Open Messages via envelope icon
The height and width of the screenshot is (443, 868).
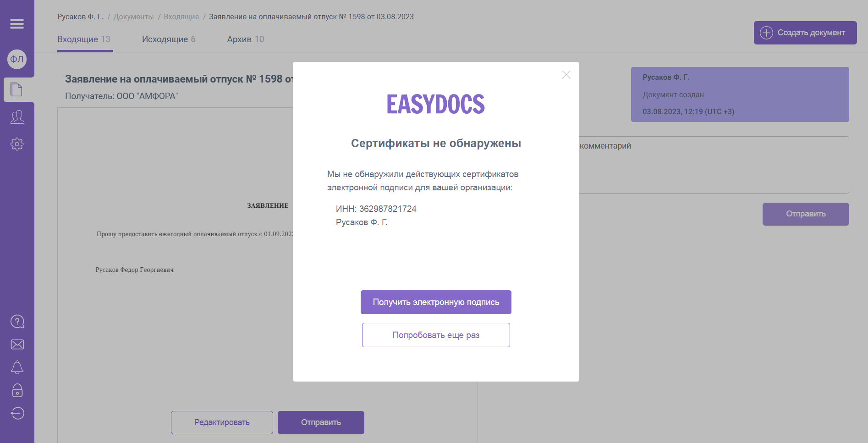coord(17,344)
